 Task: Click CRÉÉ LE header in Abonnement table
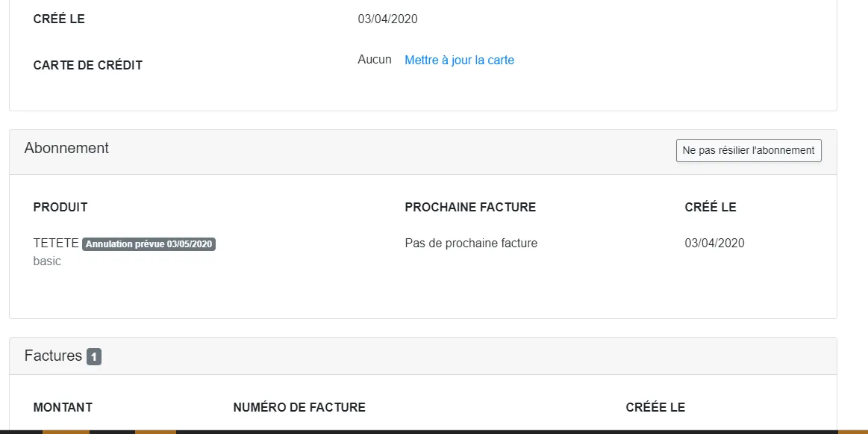[710, 207]
